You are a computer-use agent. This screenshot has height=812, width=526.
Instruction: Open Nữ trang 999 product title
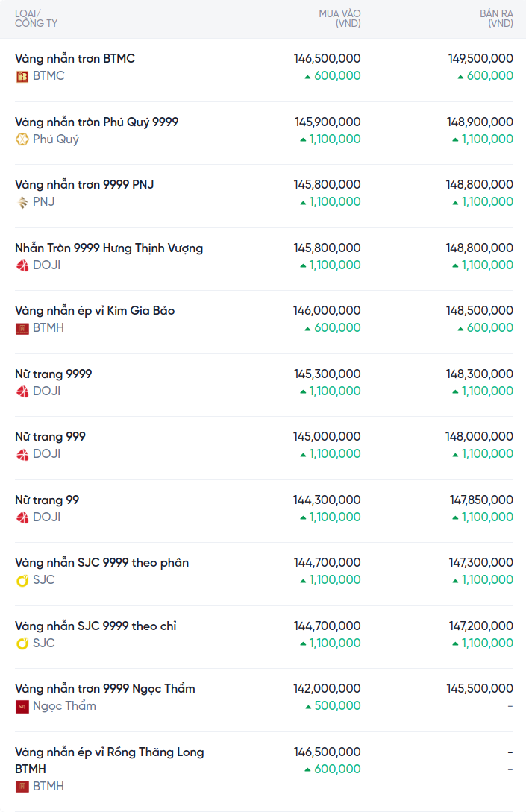click(x=50, y=436)
